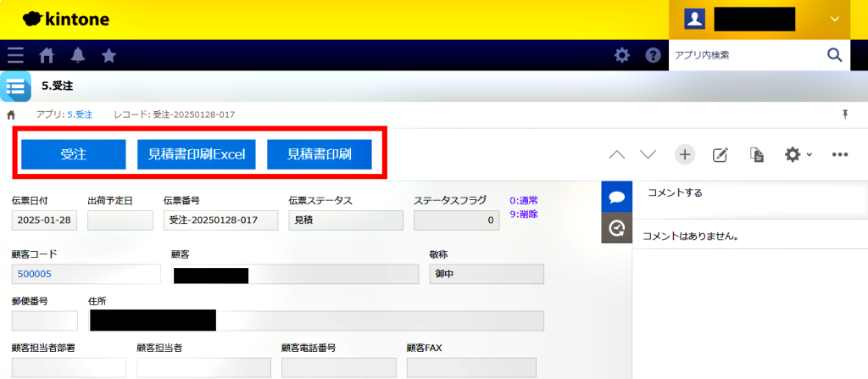Edit this record with pencil icon
Screen dimensions: 868x379
pos(720,154)
